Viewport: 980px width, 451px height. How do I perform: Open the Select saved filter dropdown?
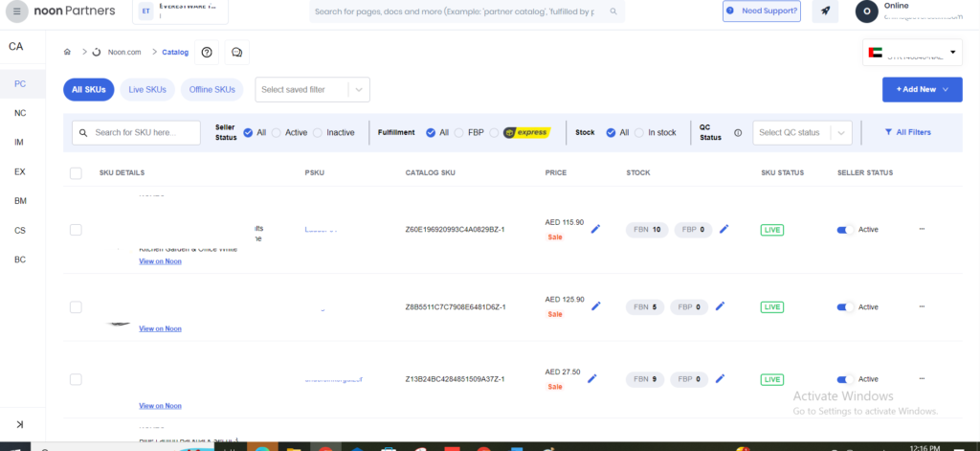pos(312,89)
